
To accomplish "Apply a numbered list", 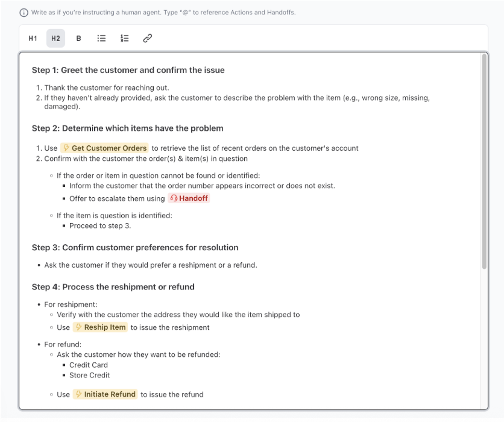I will 124,38.
